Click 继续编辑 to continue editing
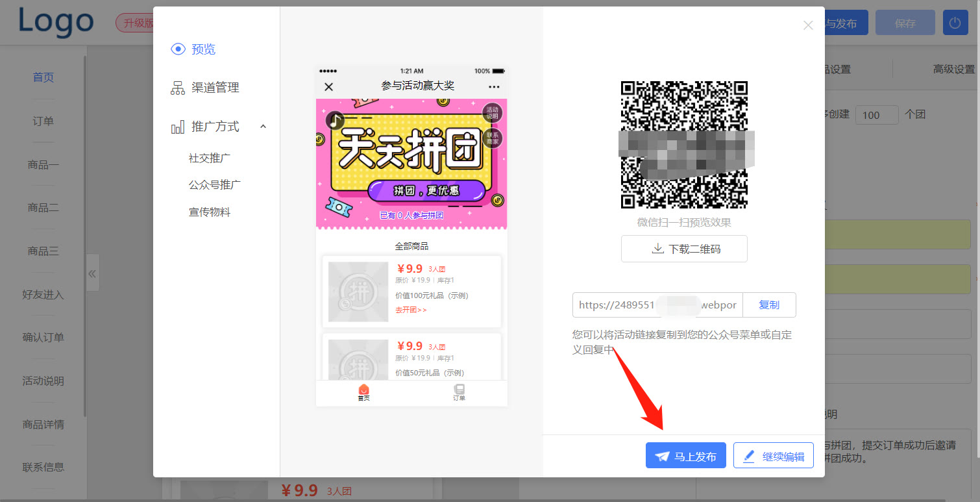The width and height of the screenshot is (980, 502). coord(774,456)
